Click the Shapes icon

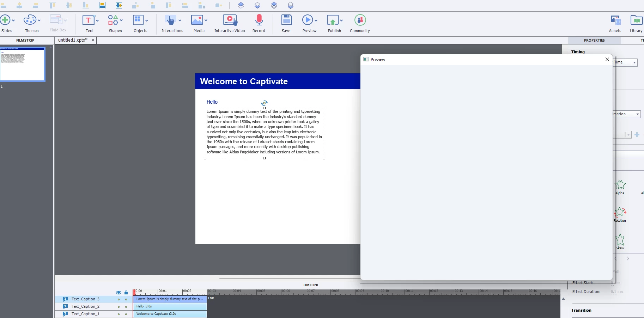tap(113, 20)
